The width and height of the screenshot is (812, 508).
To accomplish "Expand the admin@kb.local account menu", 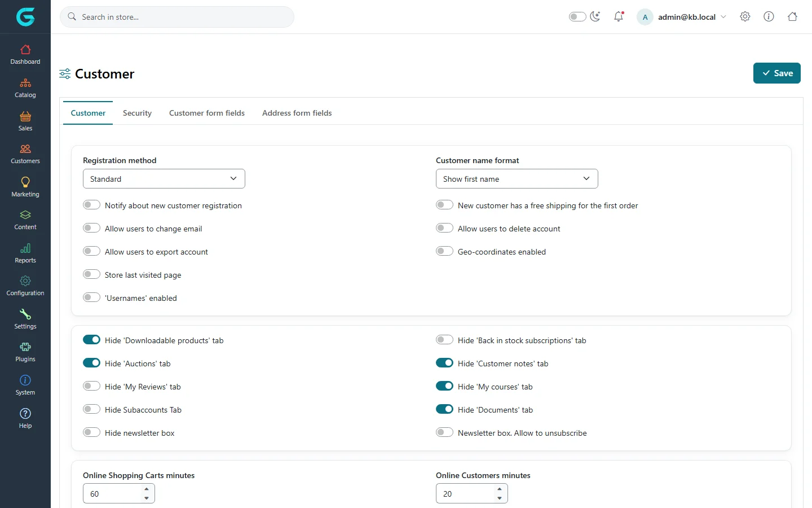I will tap(682, 17).
